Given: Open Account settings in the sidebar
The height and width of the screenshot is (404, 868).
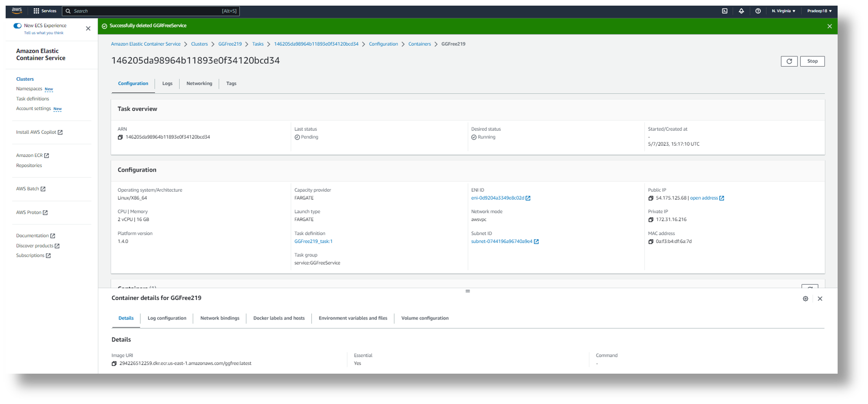Looking at the screenshot, I should coord(33,109).
